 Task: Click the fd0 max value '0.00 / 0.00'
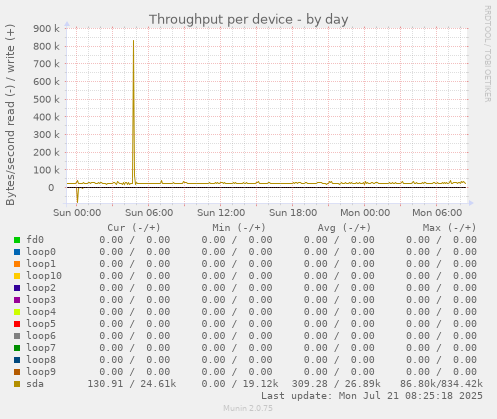tap(441, 240)
